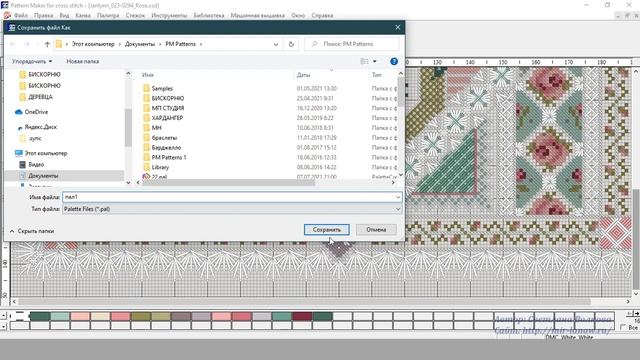
Task: Click Новая папка button
Action: point(82,61)
